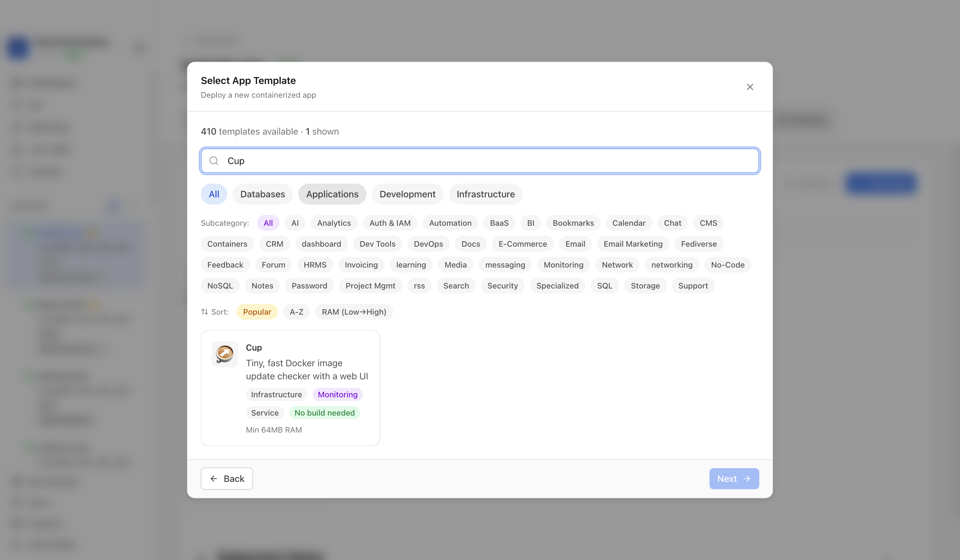Filter by Feedback subcategory

coord(225,265)
